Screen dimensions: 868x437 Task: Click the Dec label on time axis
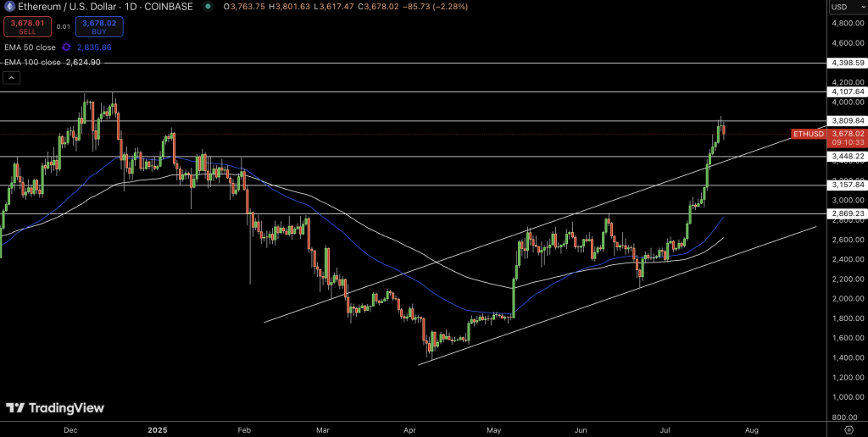[x=70, y=430]
